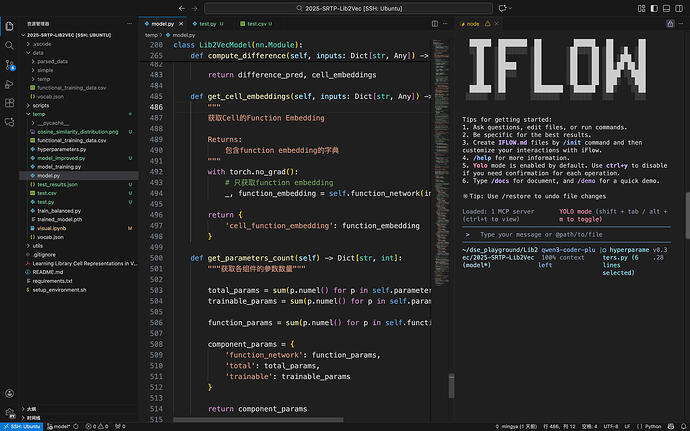Change LF end of line setting
Image resolution: width=690 pixels, height=431 pixels.
tap(627, 426)
